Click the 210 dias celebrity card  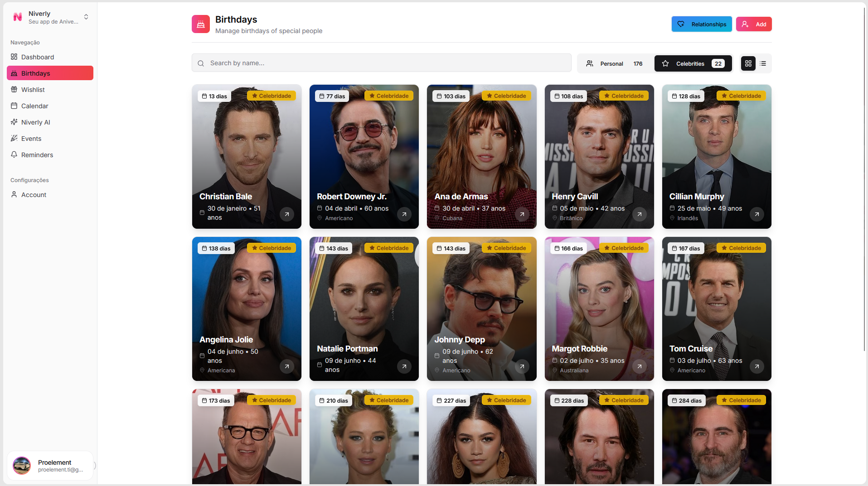(x=364, y=437)
